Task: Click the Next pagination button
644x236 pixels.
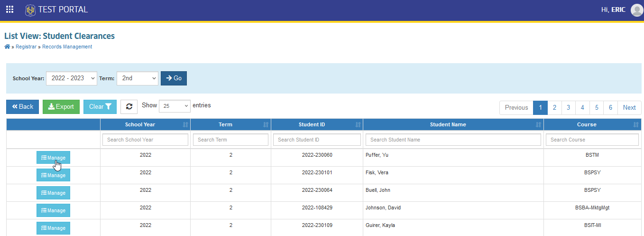Action: point(629,108)
